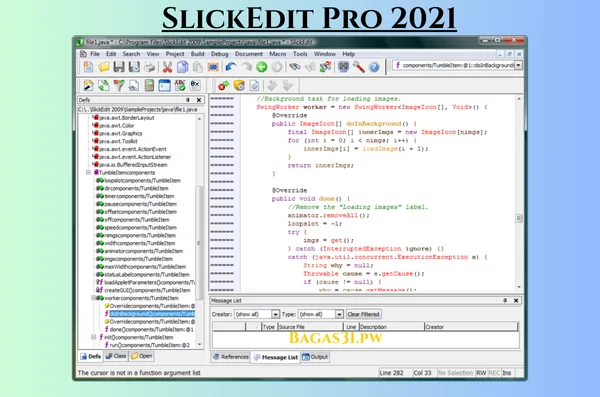Open configuration via the wrench icon
Viewport: 600px width, 397px height.
[359, 67]
